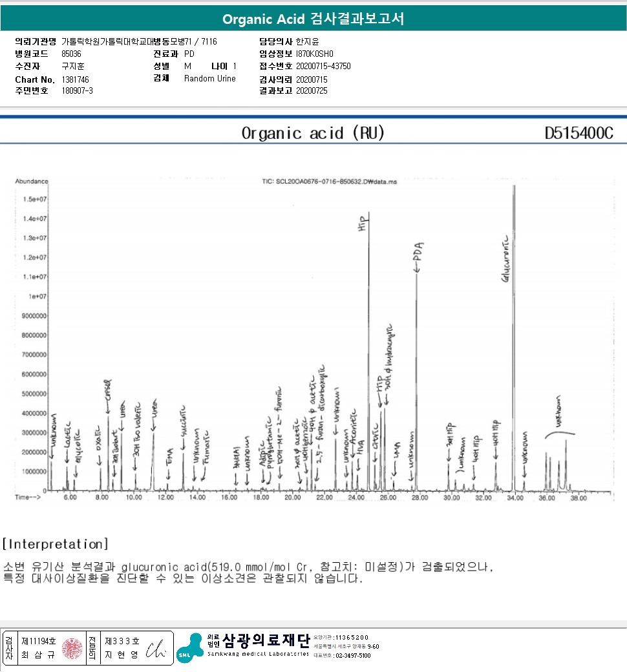Select patient name '구지훈'
Screen dimensions: 627x672
click(x=73, y=67)
